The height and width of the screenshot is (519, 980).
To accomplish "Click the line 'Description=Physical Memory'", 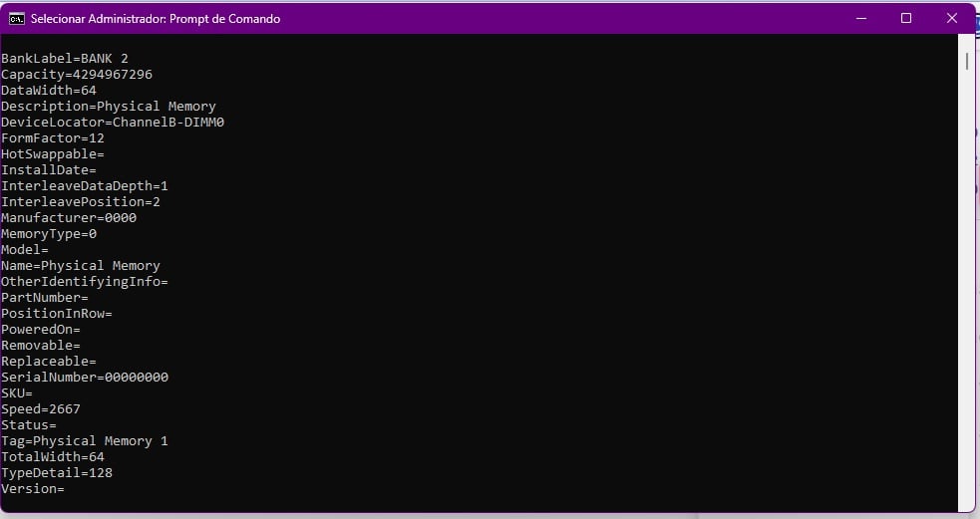I will click(x=108, y=107).
